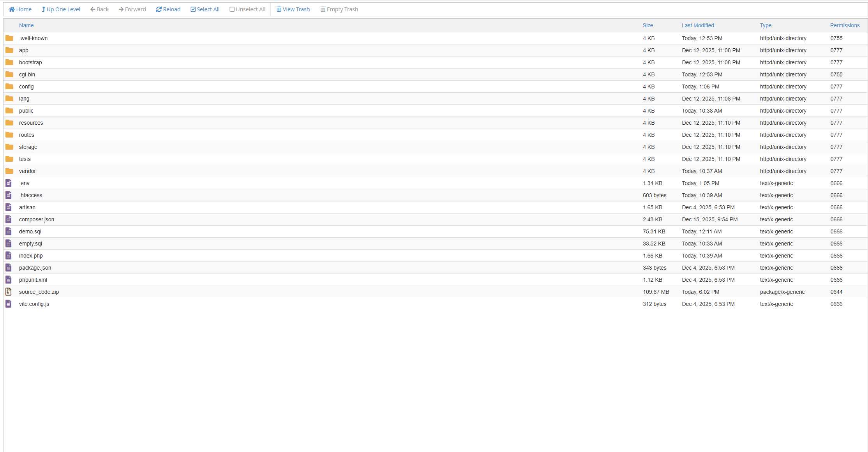Sort files by the Size column

(x=647, y=25)
